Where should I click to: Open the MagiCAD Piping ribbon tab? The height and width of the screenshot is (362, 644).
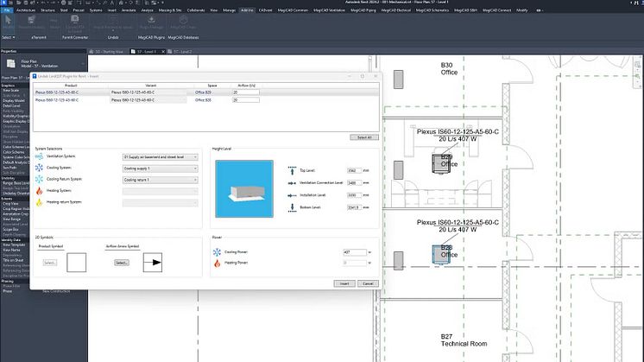[363, 10]
